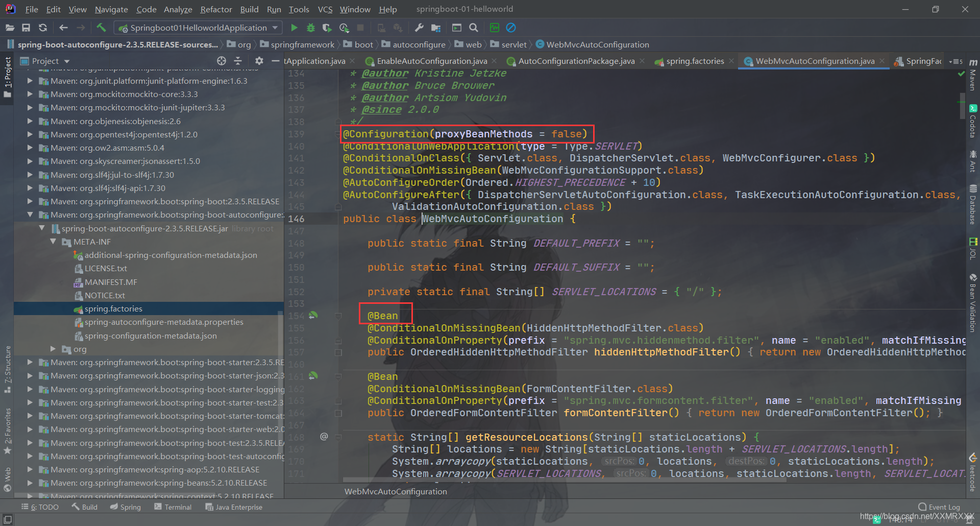This screenshot has width=980, height=526.
Task: Click the Save All disk icon
Action: coord(26,28)
